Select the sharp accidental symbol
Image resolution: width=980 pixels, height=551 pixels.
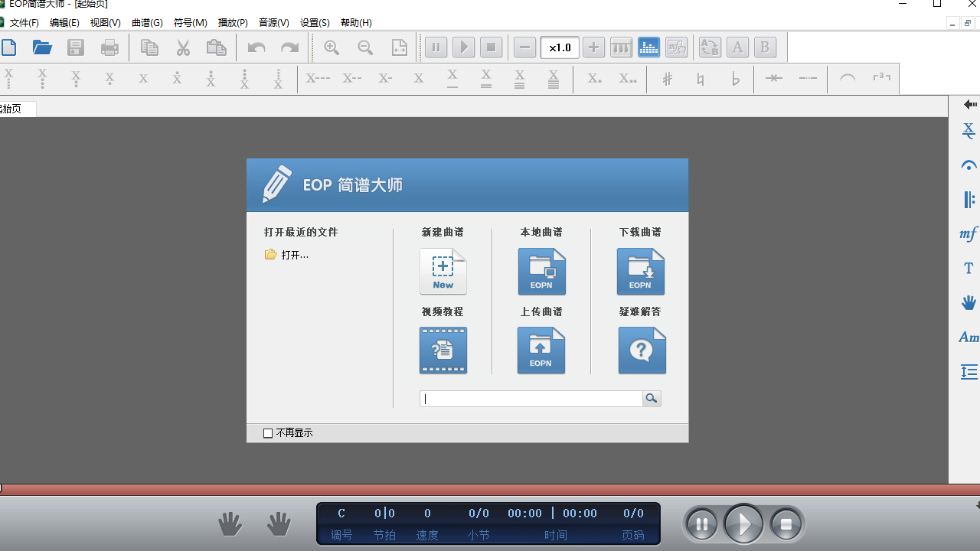point(668,79)
